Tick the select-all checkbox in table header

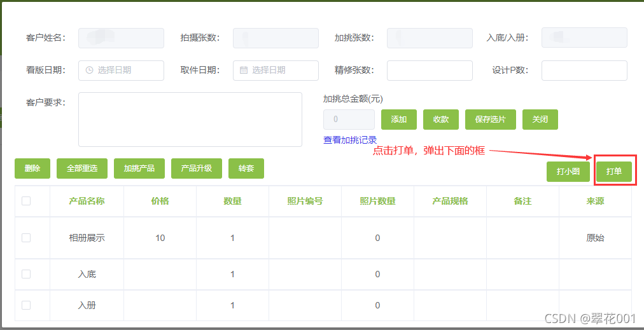[x=26, y=201]
